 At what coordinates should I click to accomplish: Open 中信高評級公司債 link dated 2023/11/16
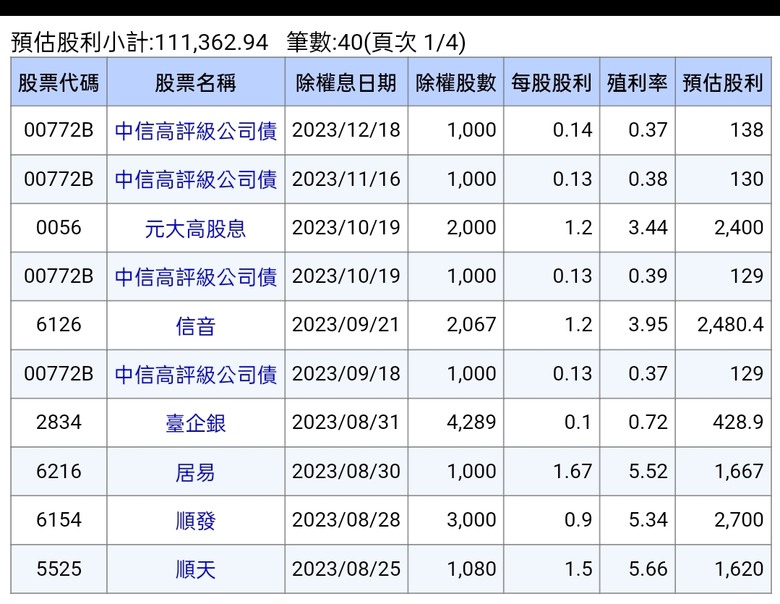195,180
